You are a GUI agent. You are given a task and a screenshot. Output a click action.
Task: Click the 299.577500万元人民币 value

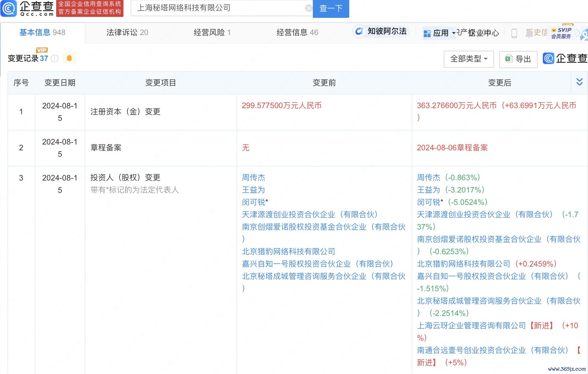[282, 106]
